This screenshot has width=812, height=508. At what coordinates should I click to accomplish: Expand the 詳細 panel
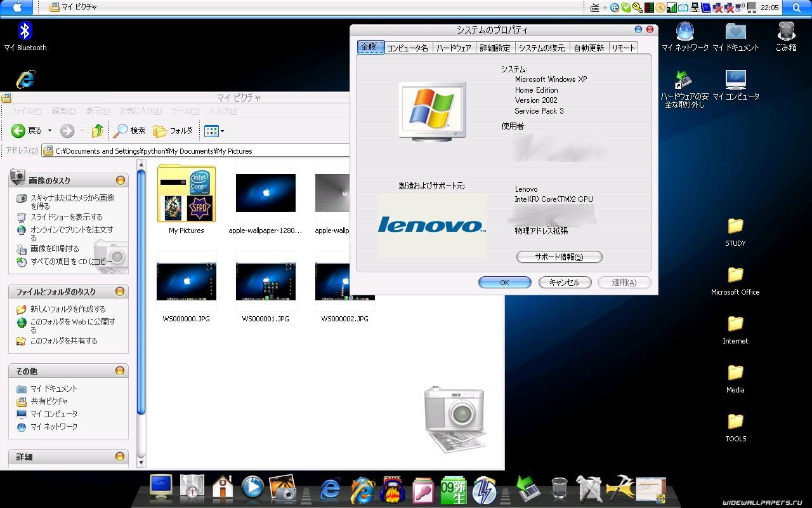(120, 457)
